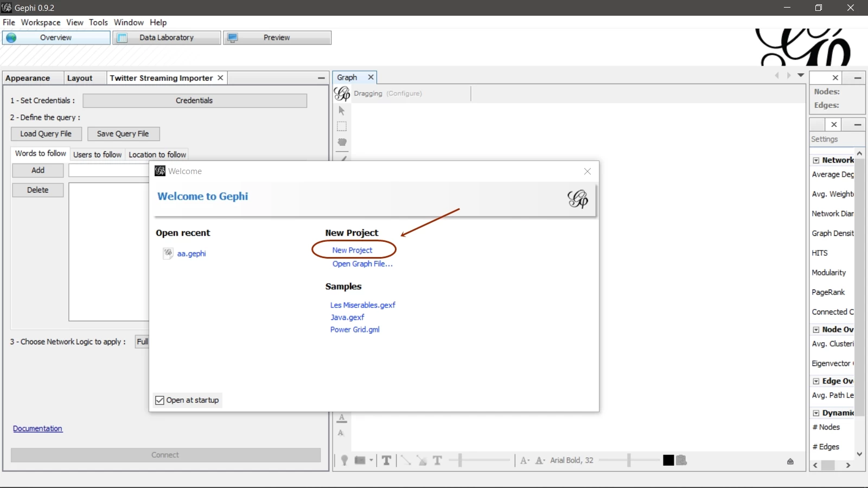Close the Welcome dialog
868x488 pixels.
pyautogui.click(x=588, y=171)
